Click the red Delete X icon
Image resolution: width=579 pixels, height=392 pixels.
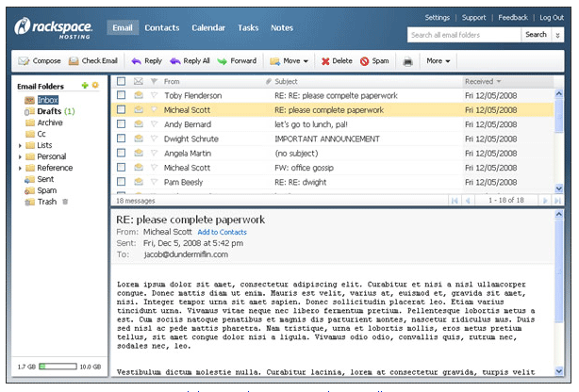325,61
